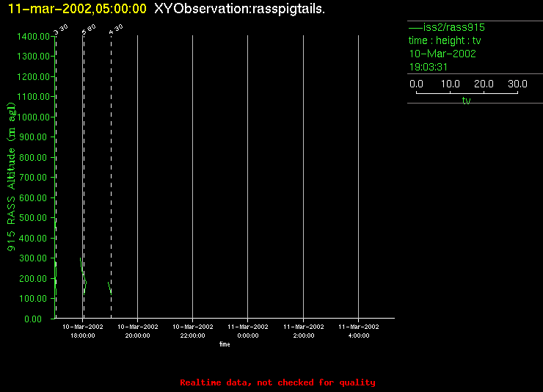Click the '10-Mar-2002 20:00:00' time axis label
543x392 pixels.
tap(138, 331)
